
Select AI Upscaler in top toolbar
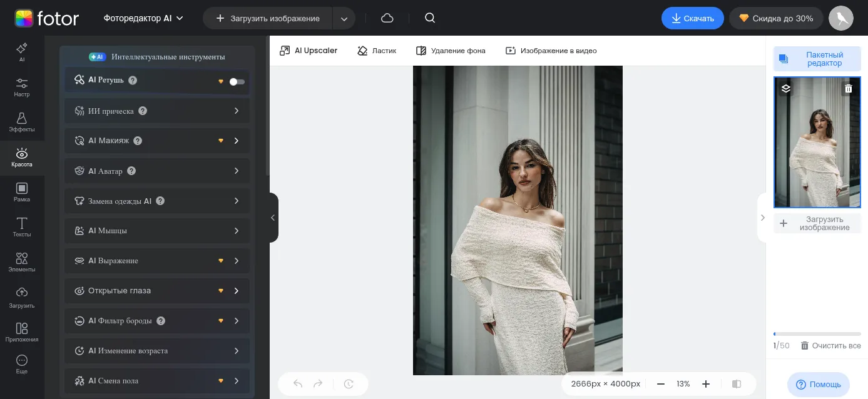point(309,51)
